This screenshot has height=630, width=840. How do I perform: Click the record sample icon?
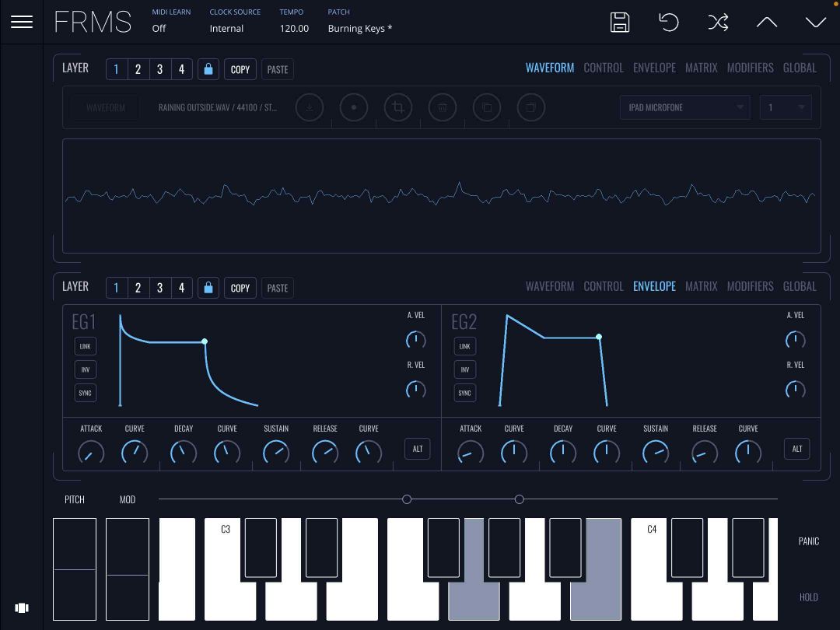[354, 107]
